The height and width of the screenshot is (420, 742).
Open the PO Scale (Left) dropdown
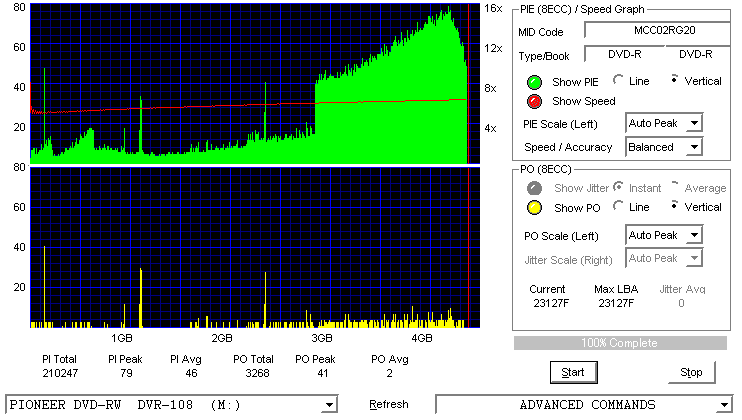tap(663, 235)
